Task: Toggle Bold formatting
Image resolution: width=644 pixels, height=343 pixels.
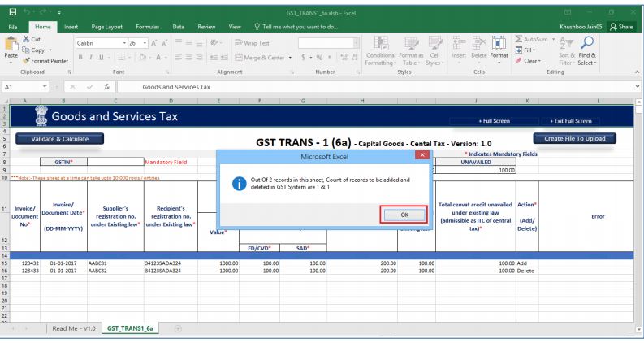Action: (80, 57)
